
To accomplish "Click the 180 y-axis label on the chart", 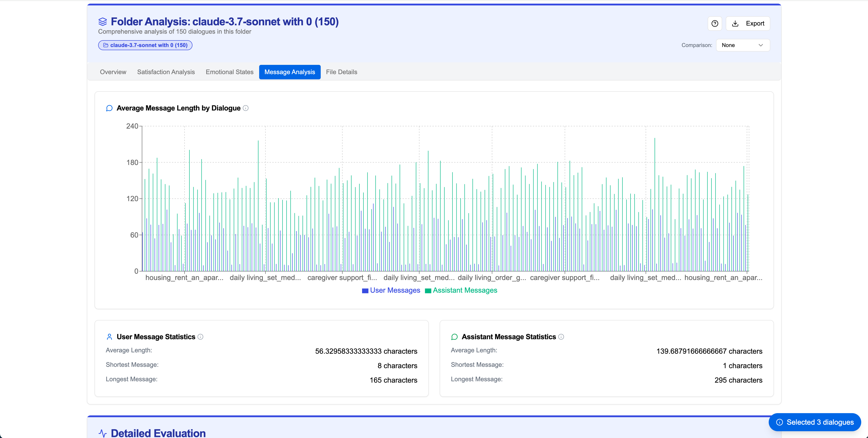I will pyautogui.click(x=132, y=162).
